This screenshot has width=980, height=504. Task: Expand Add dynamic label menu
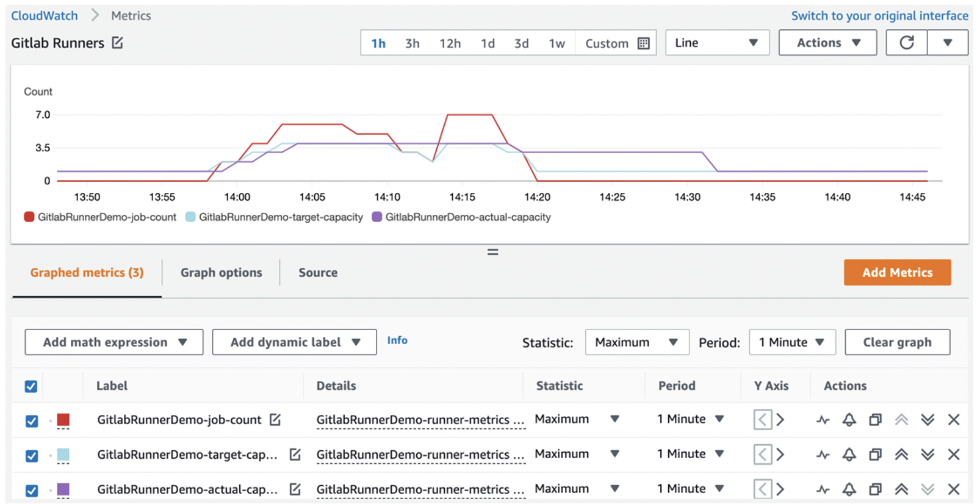pos(295,342)
